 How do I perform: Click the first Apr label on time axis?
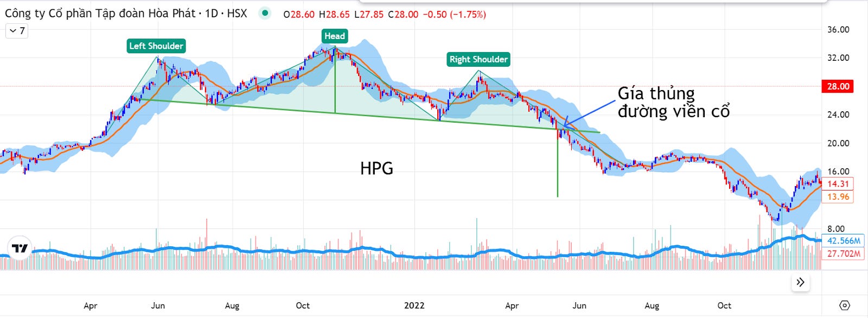(x=91, y=306)
